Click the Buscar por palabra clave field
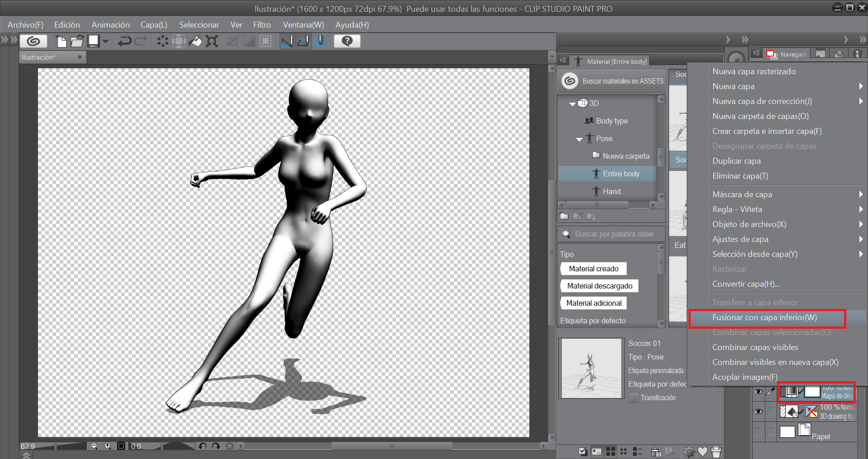Image resolution: width=868 pixels, height=459 pixels. pyautogui.click(x=612, y=234)
